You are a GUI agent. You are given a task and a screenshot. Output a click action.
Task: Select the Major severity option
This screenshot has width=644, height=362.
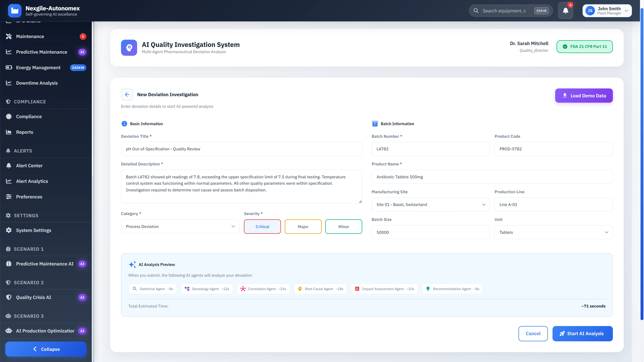pyautogui.click(x=303, y=227)
